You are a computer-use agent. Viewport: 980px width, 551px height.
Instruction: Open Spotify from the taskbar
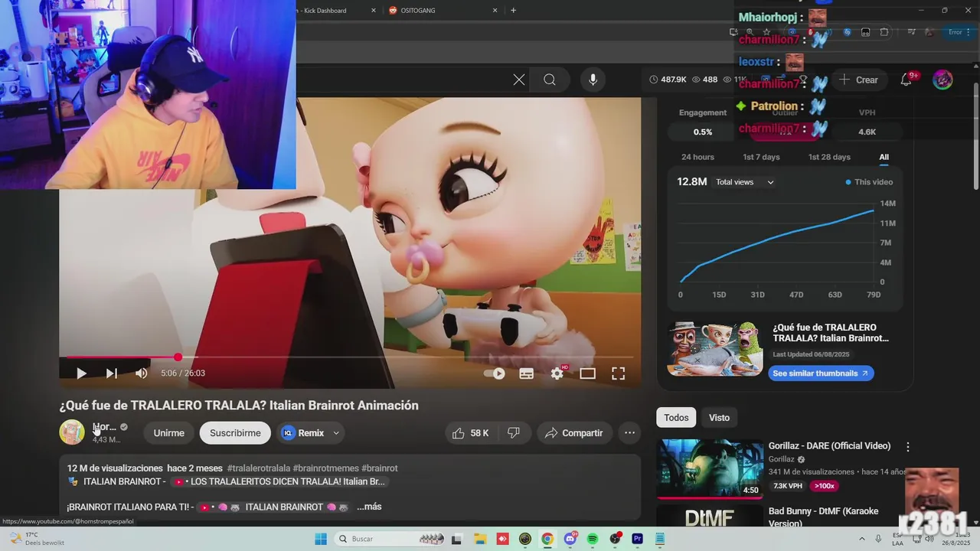593,539
